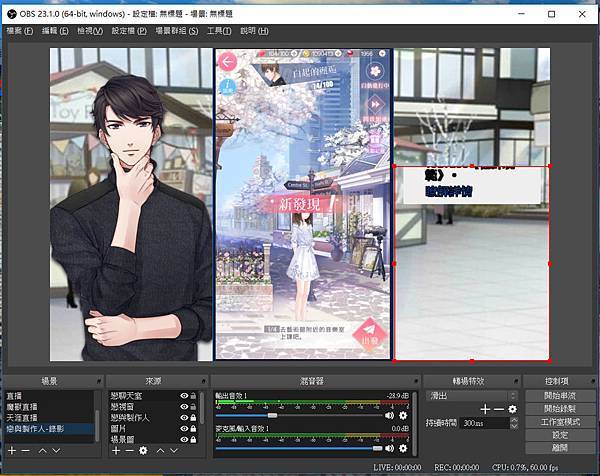The height and width of the screenshot is (476, 600).
Task: Move the selected source up
Action: [160, 451]
